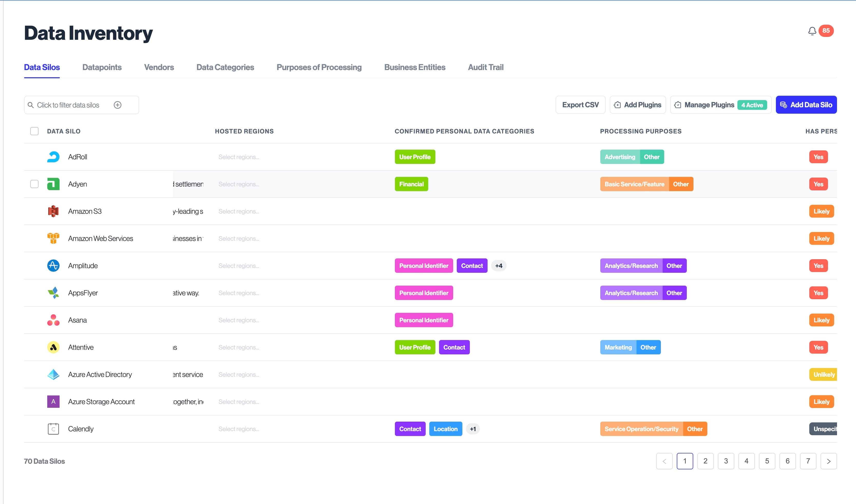This screenshot has height=504, width=856.
Task: Go to next page using the arrow
Action: pos(828,461)
